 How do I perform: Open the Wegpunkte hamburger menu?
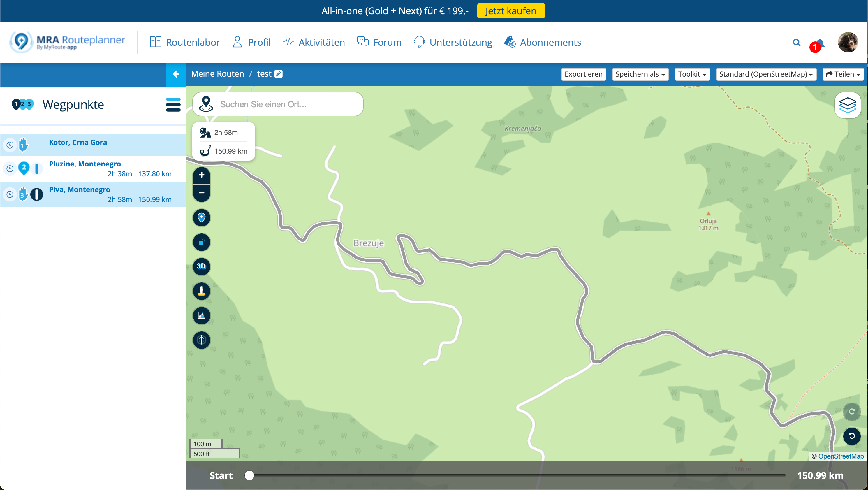coord(173,104)
